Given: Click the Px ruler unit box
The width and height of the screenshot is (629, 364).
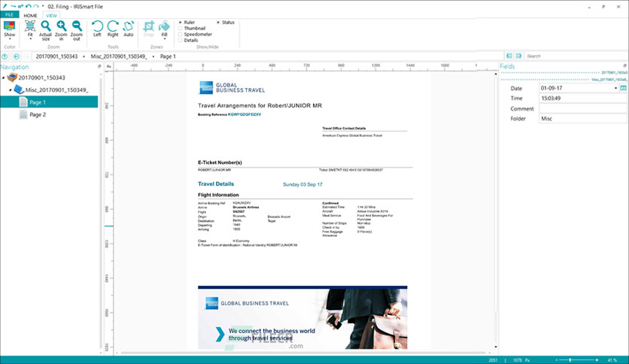Looking at the screenshot, I should coord(108,66).
